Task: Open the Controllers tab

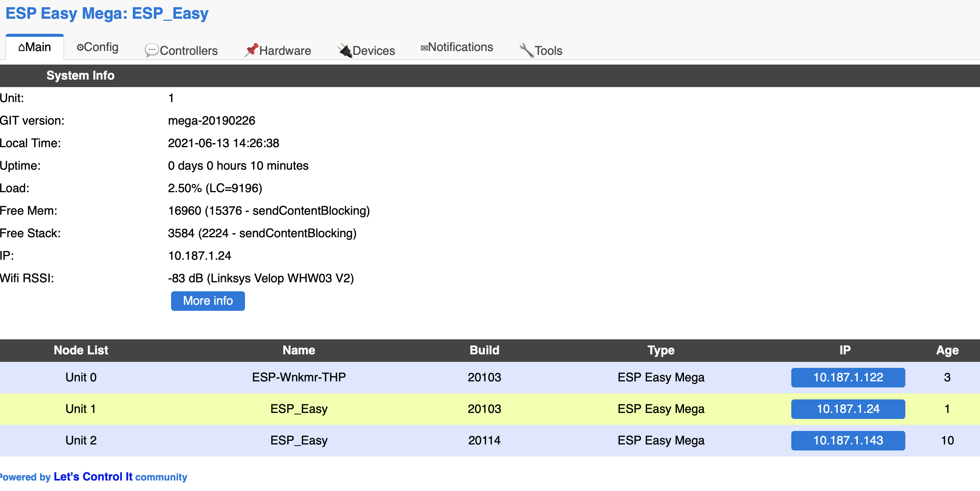Action: click(181, 50)
